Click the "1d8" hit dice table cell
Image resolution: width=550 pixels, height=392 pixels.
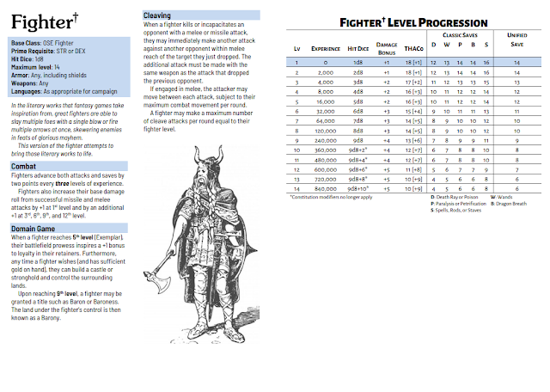pos(357,63)
